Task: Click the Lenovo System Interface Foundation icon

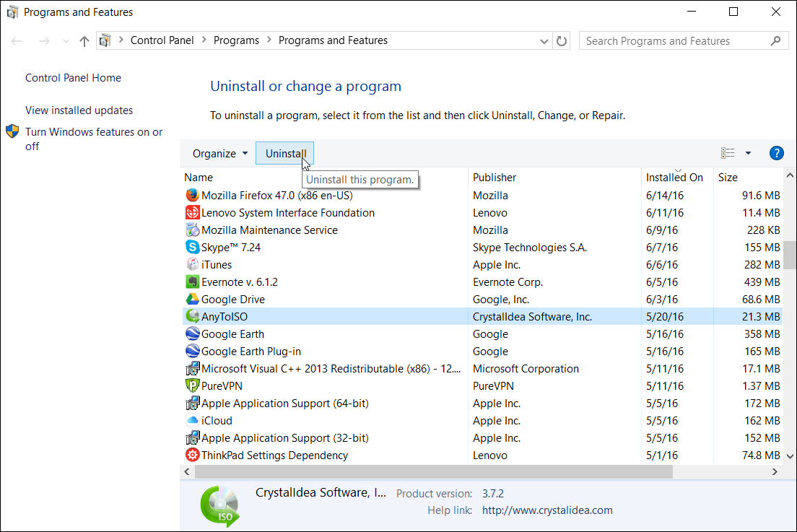Action: [x=192, y=212]
